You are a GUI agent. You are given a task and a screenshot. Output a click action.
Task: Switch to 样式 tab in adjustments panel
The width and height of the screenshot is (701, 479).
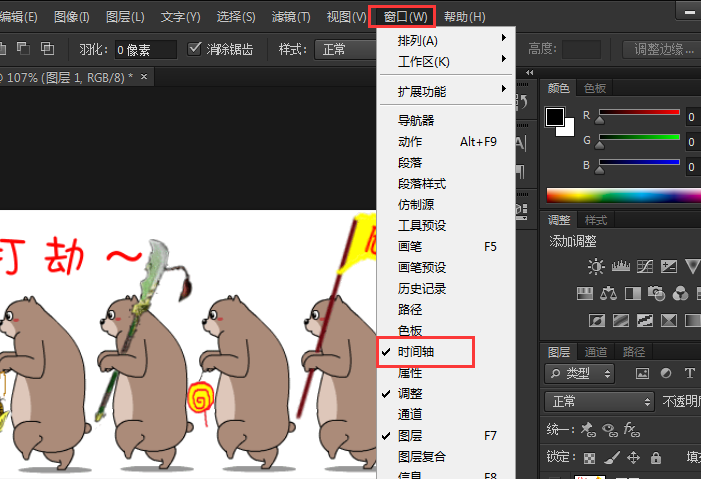click(x=595, y=220)
